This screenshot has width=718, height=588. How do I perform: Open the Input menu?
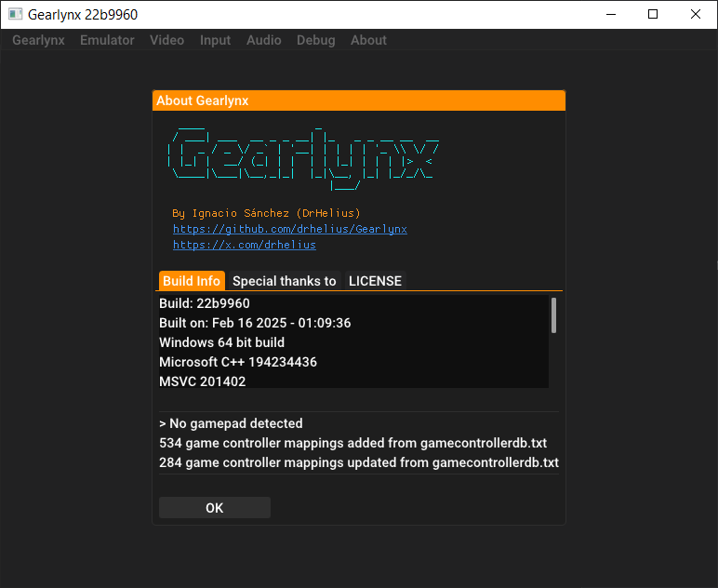tap(215, 40)
